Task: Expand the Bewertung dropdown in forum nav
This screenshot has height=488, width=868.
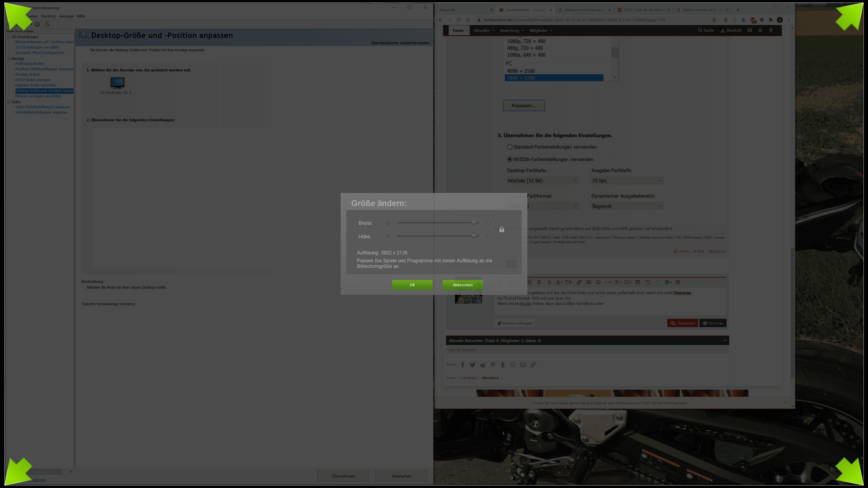Action: coord(523,30)
